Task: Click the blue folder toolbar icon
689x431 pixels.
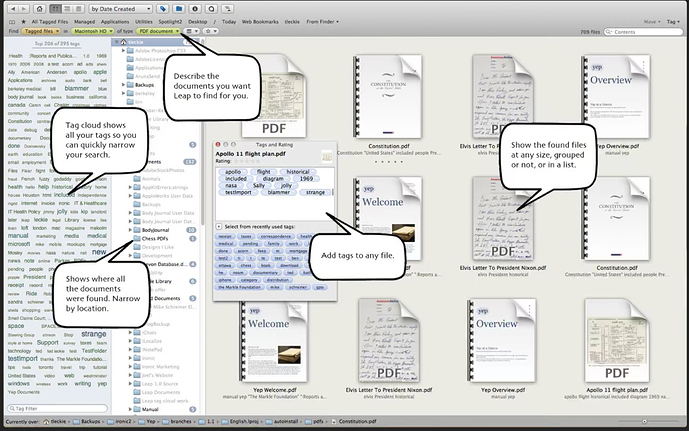Action: (x=179, y=9)
